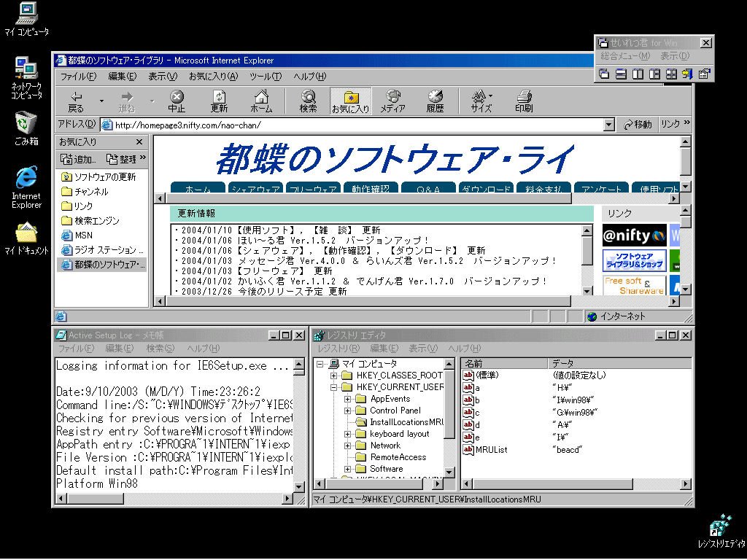Expand the Links (リンク) toolbar chevron

click(686, 122)
